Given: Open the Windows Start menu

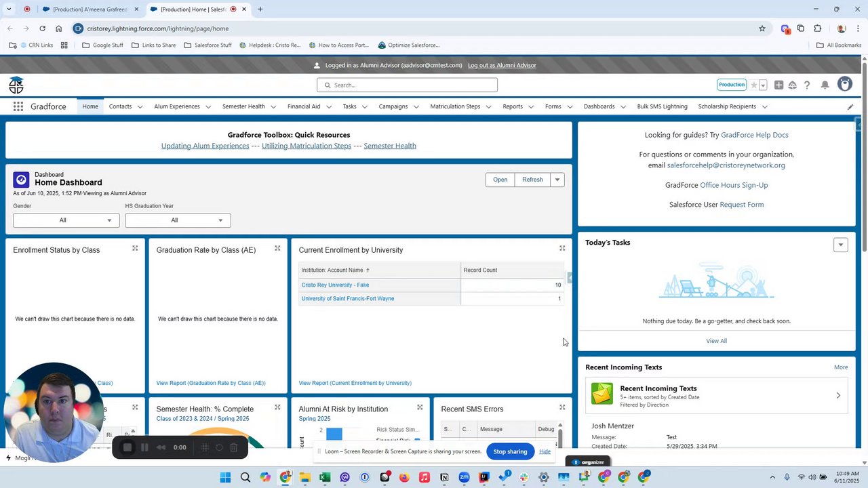Looking at the screenshot, I should click(225, 477).
